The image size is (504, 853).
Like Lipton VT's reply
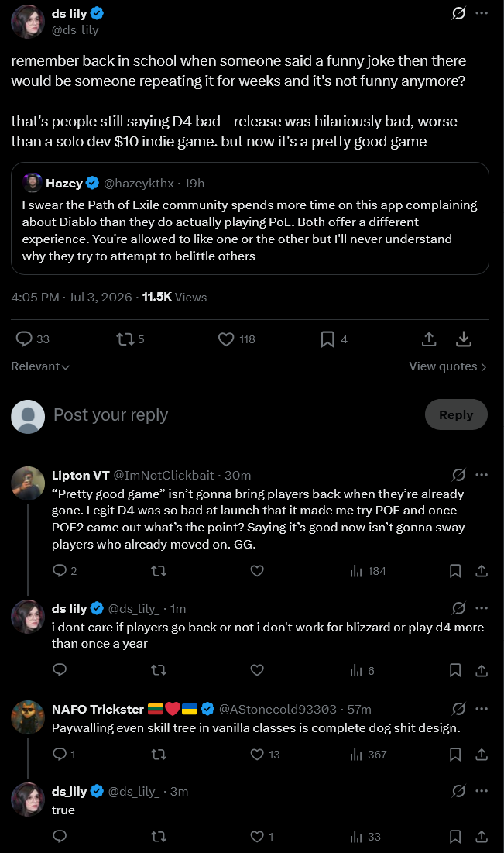[x=256, y=571]
